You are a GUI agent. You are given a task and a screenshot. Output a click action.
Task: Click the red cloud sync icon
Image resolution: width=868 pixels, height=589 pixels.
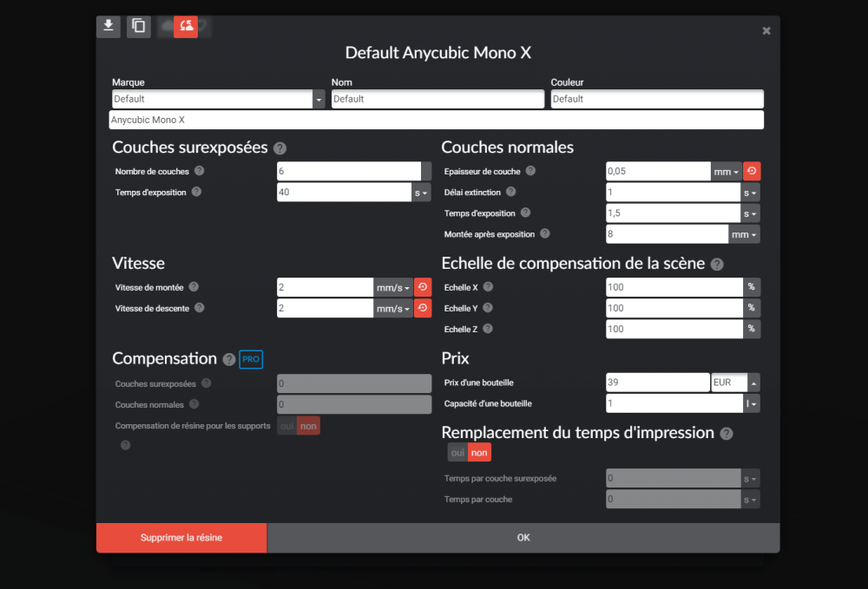point(186,26)
